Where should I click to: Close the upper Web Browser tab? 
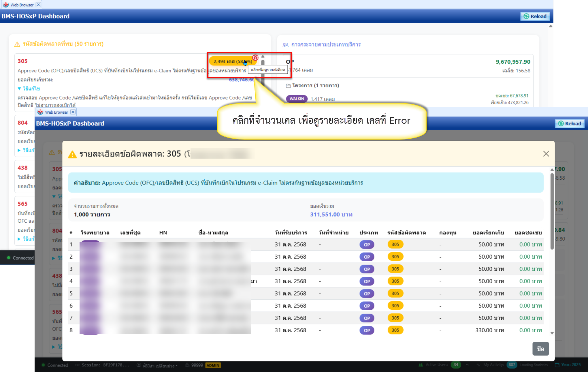pyautogui.click(x=38, y=5)
